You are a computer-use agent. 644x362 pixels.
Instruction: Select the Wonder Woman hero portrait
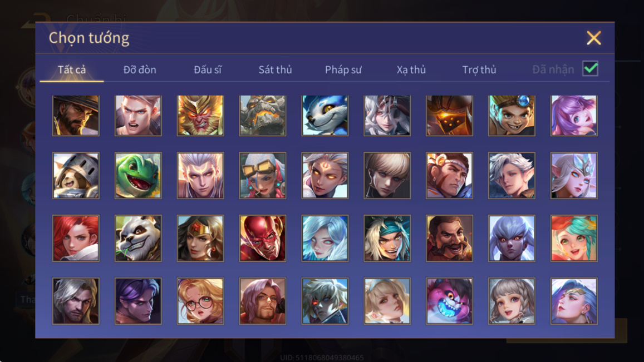[200, 239]
